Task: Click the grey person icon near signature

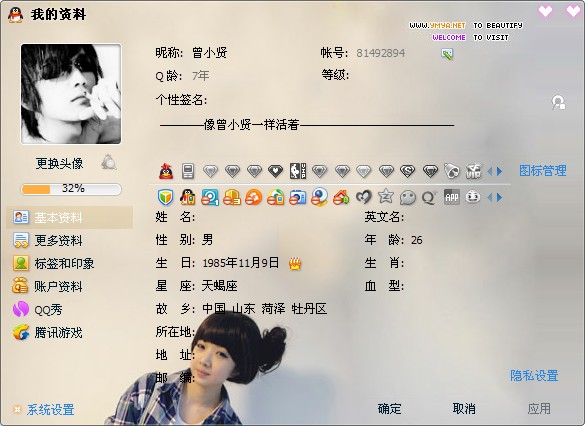Action: tap(559, 102)
